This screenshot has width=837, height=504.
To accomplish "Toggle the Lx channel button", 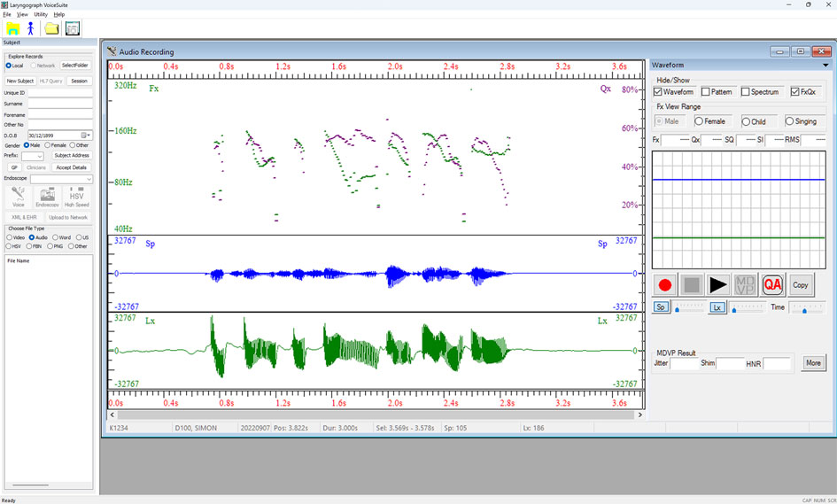I will [x=717, y=307].
